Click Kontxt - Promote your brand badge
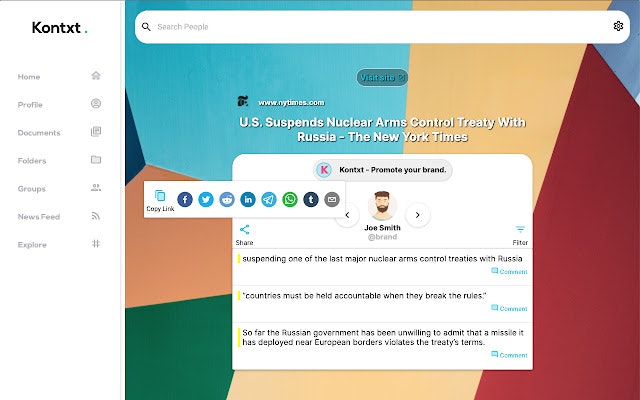 pos(382,170)
